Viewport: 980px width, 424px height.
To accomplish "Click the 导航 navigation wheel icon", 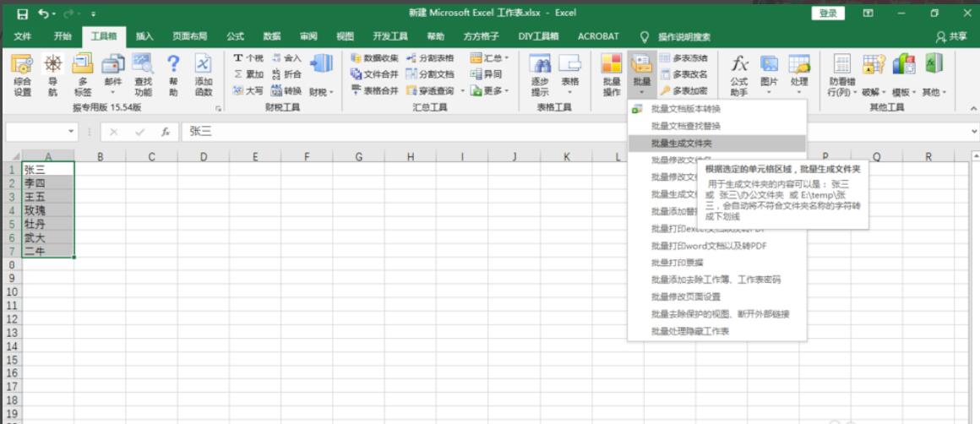I will click(52, 75).
